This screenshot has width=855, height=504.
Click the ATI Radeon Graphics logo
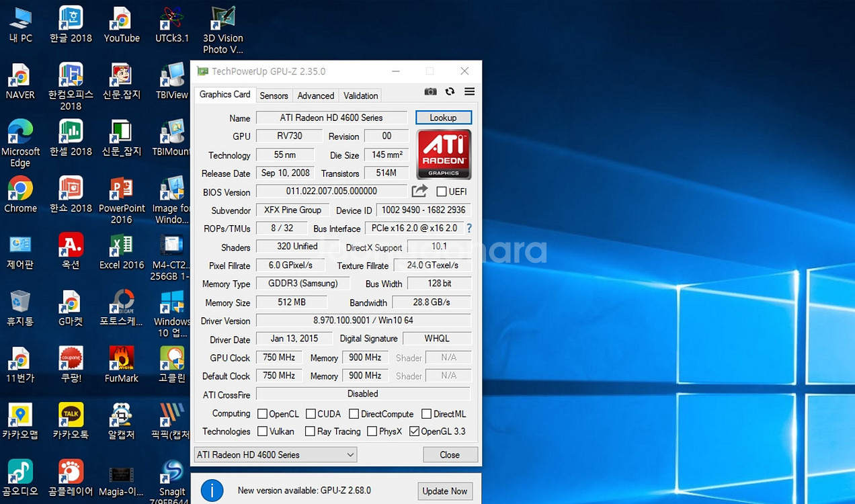pos(443,154)
